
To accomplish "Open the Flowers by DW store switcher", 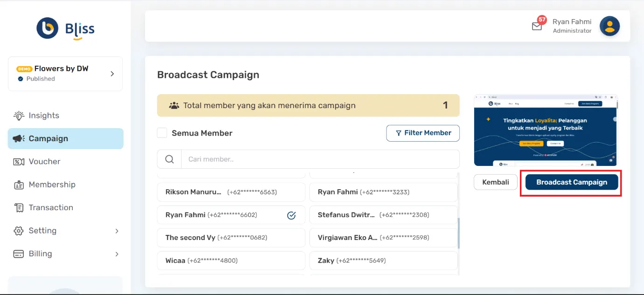I will point(65,74).
